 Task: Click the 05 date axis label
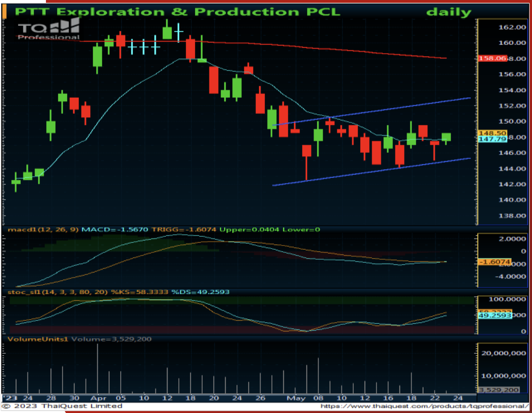121,398
